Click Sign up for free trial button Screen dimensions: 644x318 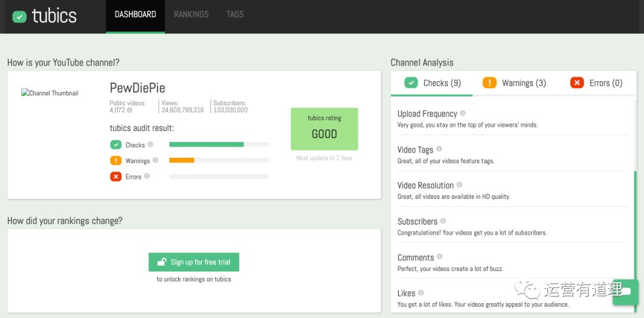pyautogui.click(x=194, y=262)
